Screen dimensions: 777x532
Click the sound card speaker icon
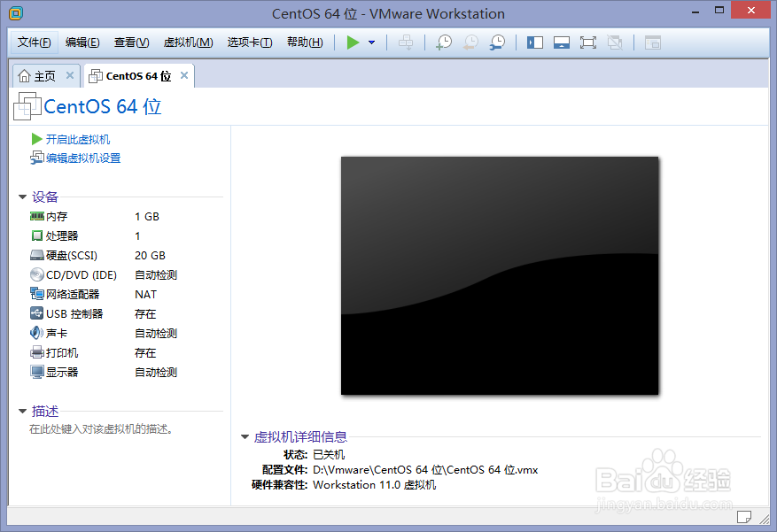(x=37, y=333)
